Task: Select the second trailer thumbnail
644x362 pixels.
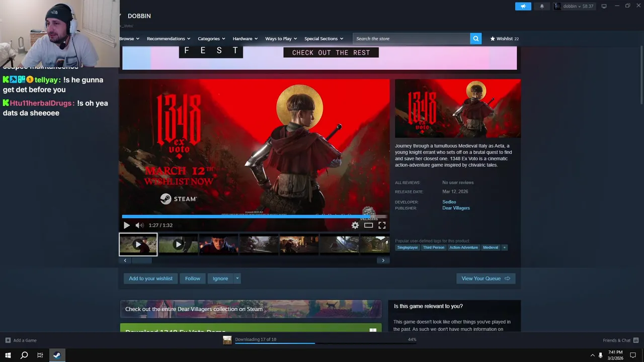Action: pos(178,244)
